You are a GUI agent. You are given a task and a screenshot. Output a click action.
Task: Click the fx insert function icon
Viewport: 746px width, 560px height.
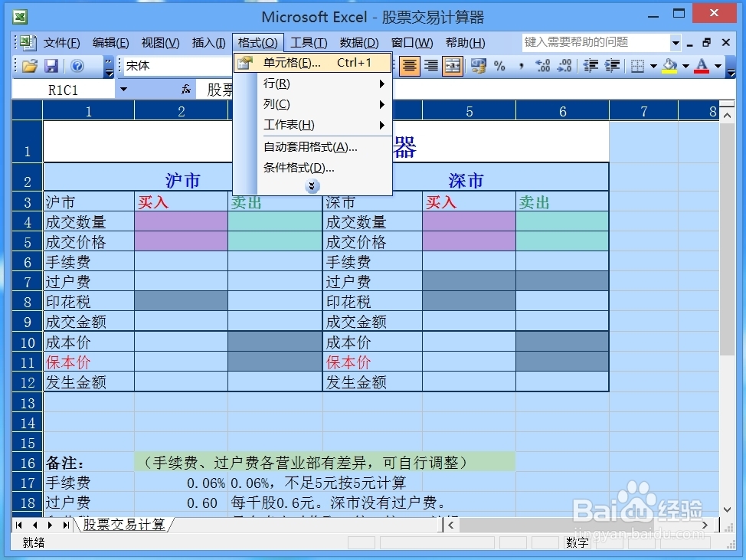186,90
